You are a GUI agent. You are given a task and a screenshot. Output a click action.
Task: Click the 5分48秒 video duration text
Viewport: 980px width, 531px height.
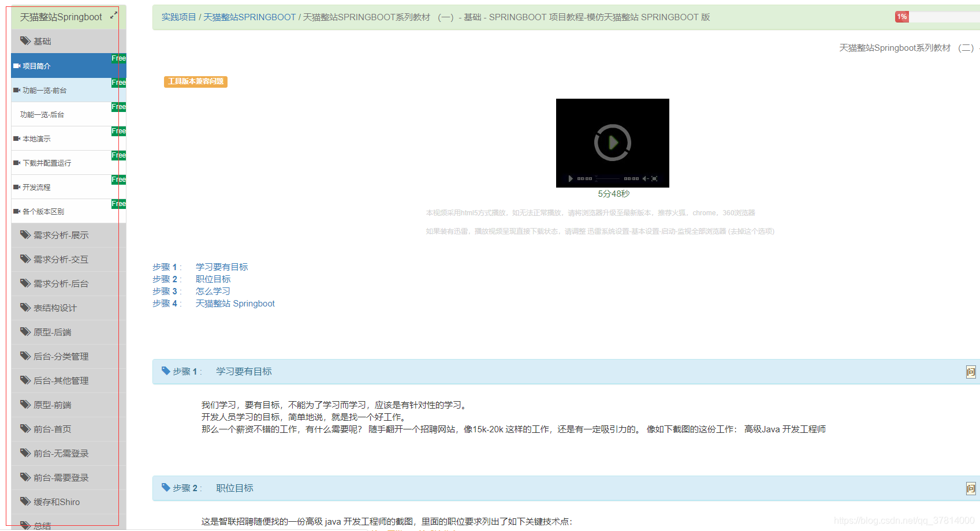(613, 194)
